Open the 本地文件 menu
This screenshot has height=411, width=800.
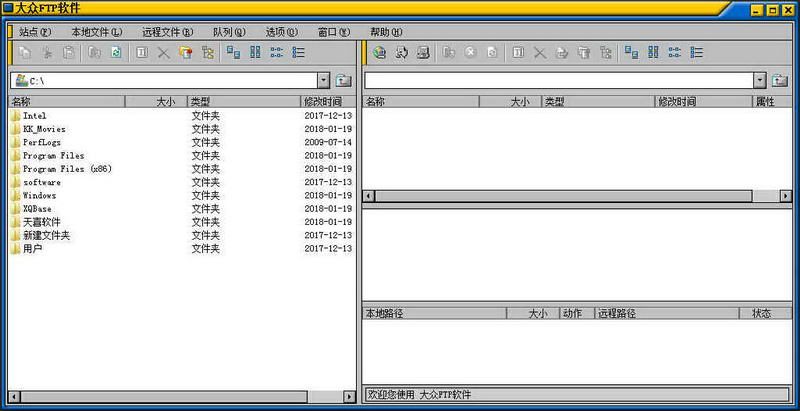click(97, 32)
